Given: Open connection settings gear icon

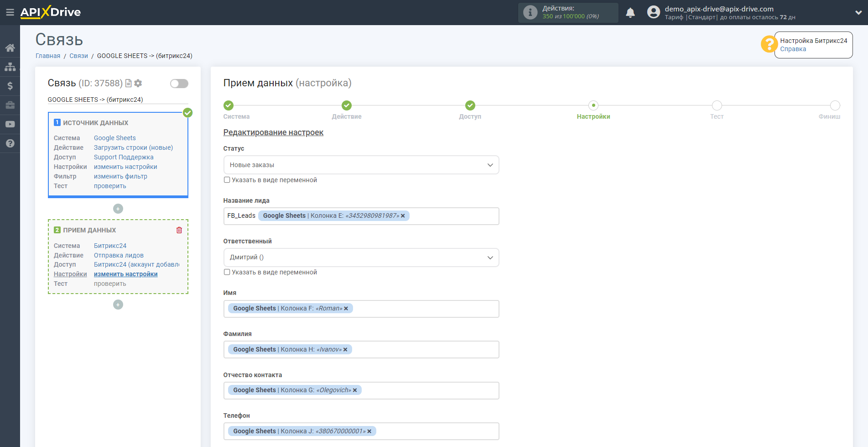Looking at the screenshot, I should (x=138, y=83).
